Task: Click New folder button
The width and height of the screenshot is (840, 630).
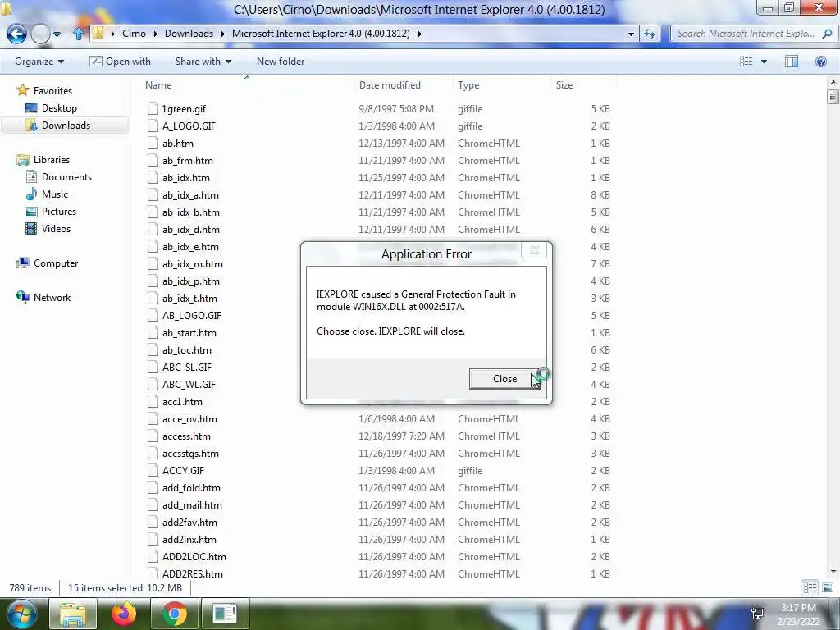Action: [x=281, y=62]
